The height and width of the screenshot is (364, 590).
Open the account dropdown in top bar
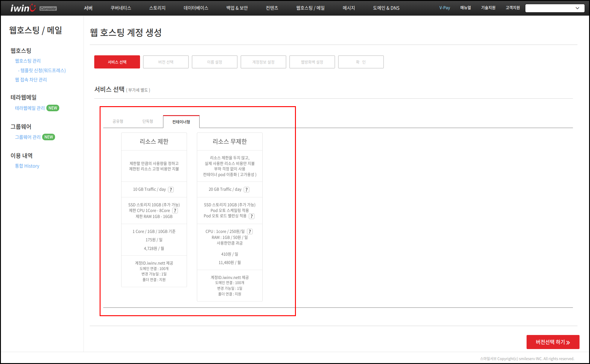(x=555, y=8)
